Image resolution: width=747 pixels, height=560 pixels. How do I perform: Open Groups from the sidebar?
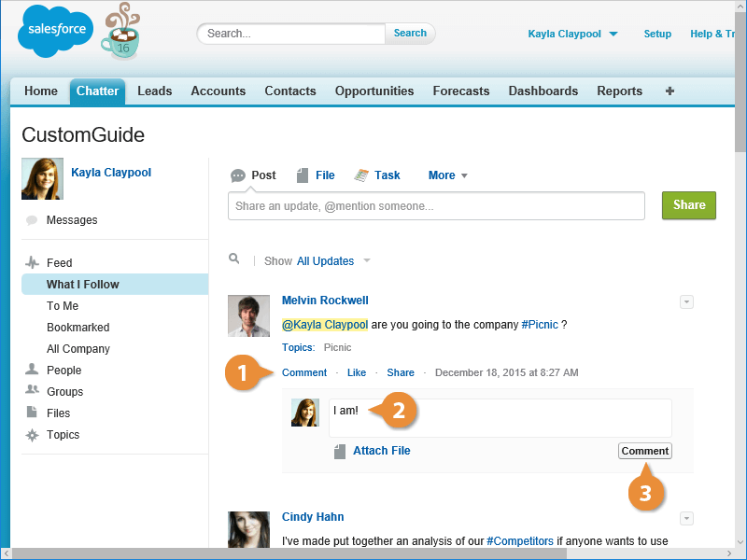[64, 392]
